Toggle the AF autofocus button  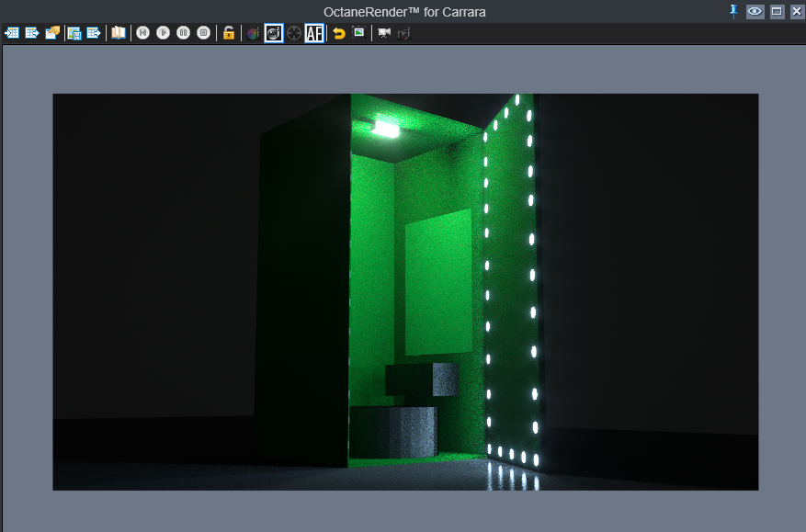[314, 33]
